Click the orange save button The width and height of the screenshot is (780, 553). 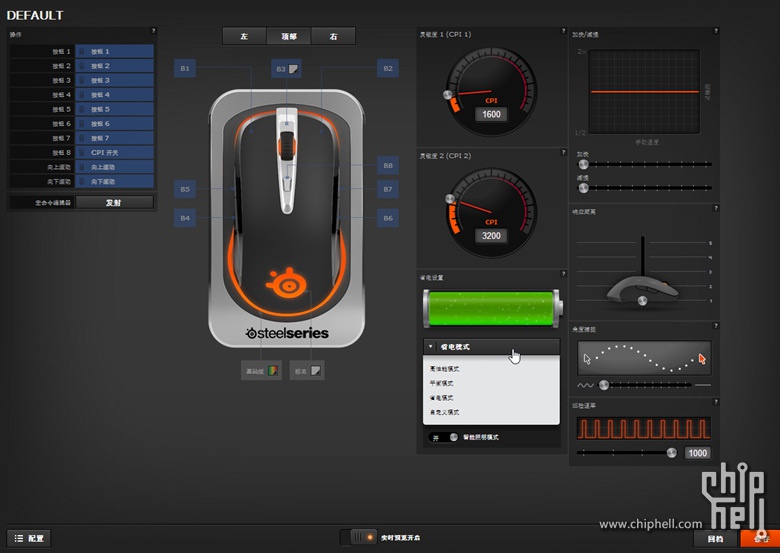point(760,539)
